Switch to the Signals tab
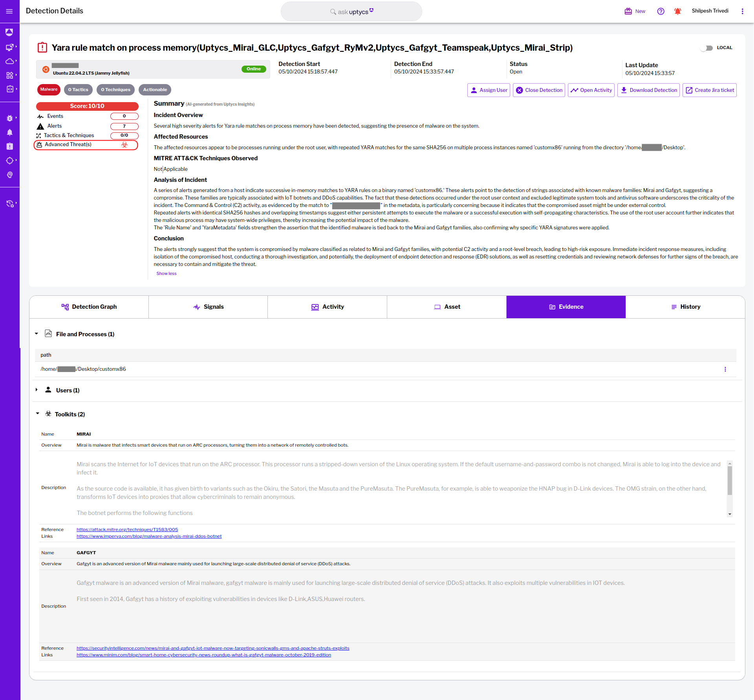754x700 pixels. point(208,307)
